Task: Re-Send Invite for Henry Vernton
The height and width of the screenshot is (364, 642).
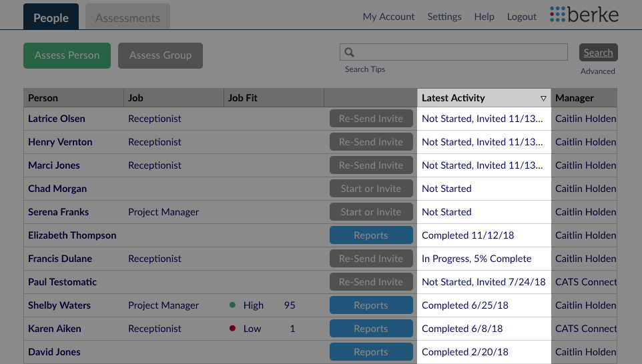Action: [371, 142]
